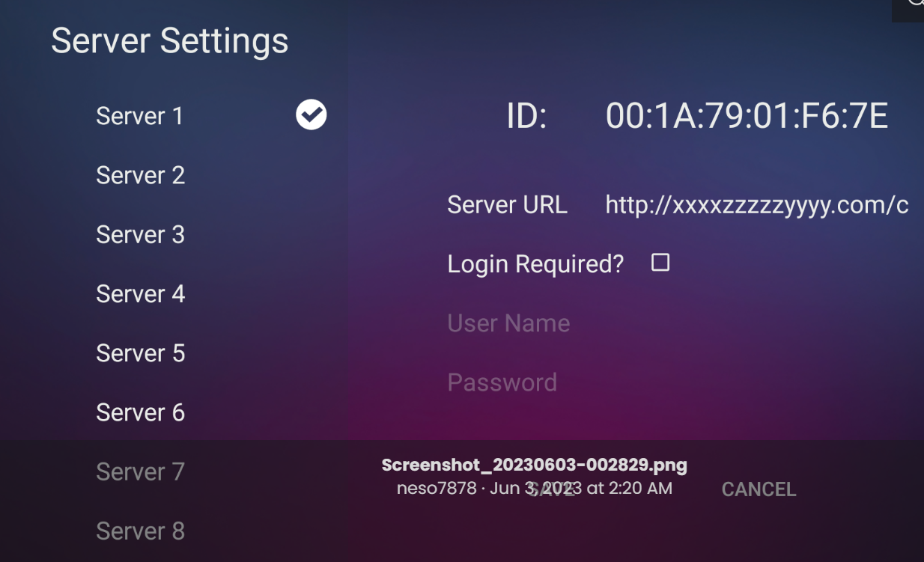The height and width of the screenshot is (562, 924).
Task: Choose Server 8 at the list bottom
Action: coord(140,531)
